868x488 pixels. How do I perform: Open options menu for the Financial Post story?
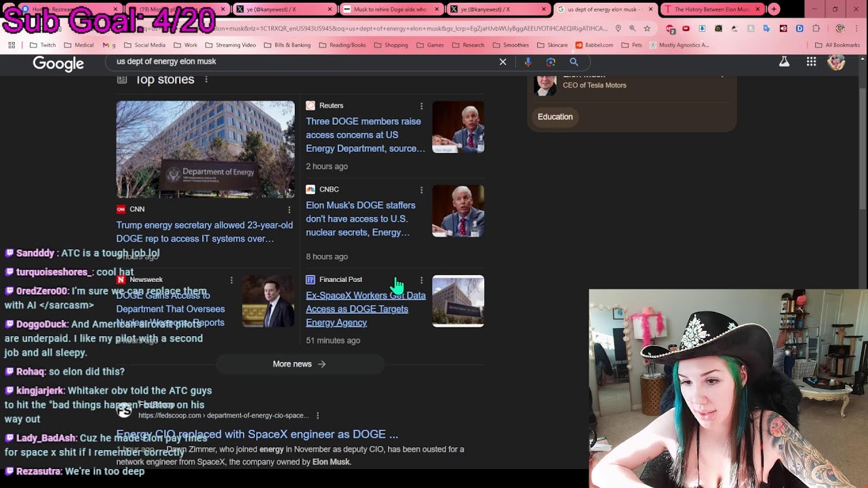coord(421,280)
